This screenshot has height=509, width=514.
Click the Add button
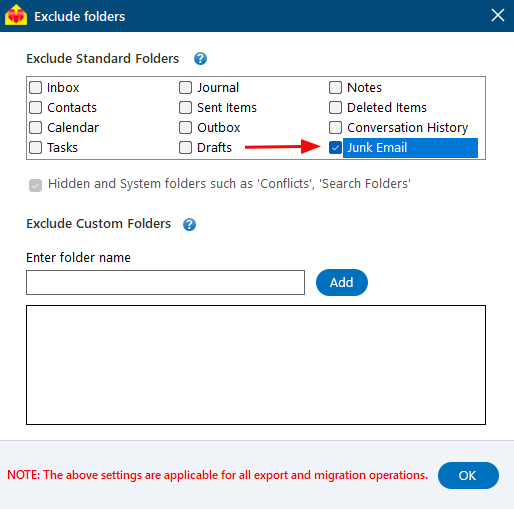pos(342,283)
